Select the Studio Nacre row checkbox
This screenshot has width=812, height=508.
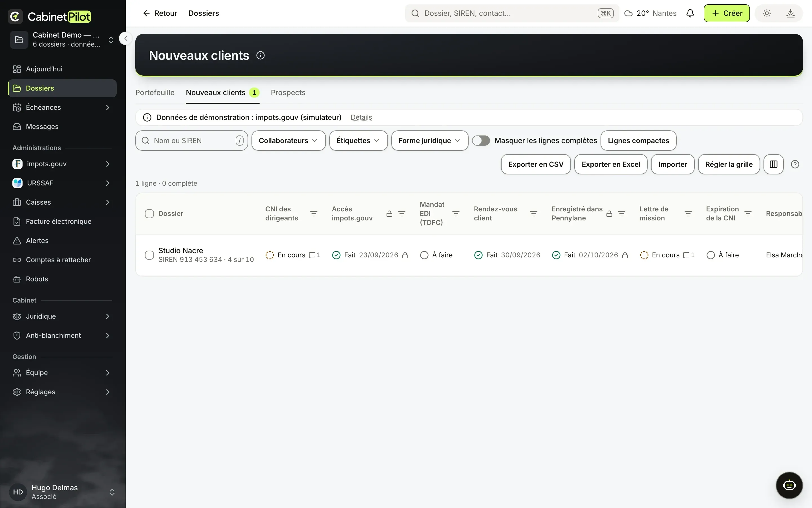tap(149, 255)
